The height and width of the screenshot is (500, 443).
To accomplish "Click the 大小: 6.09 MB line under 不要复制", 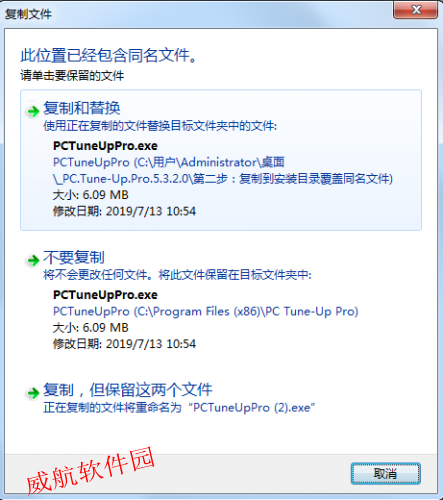I will coord(91,327).
